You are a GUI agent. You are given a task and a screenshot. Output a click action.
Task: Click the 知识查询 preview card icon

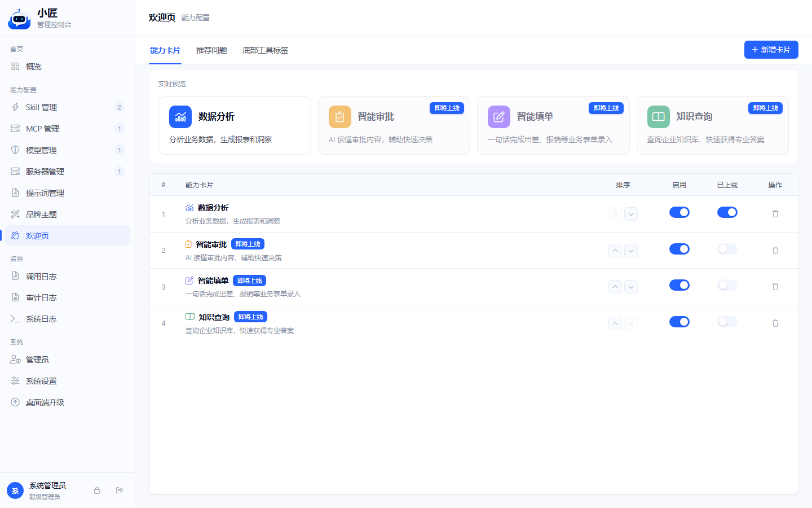click(659, 117)
